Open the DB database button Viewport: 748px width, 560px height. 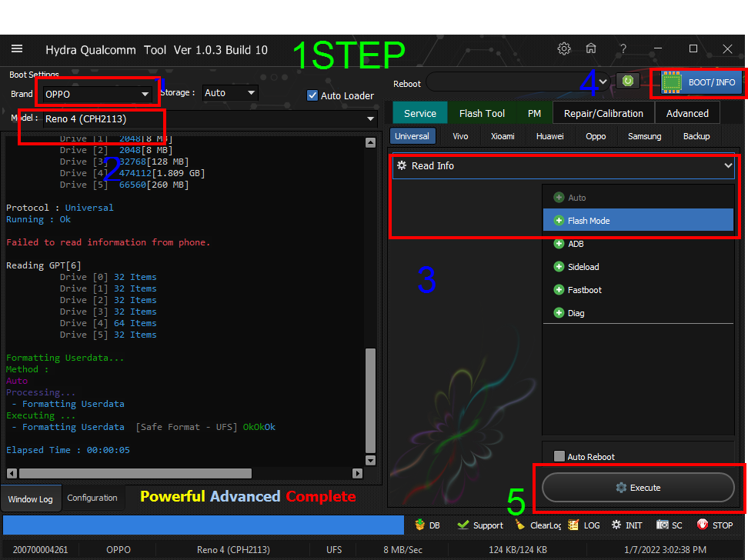(x=427, y=525)
